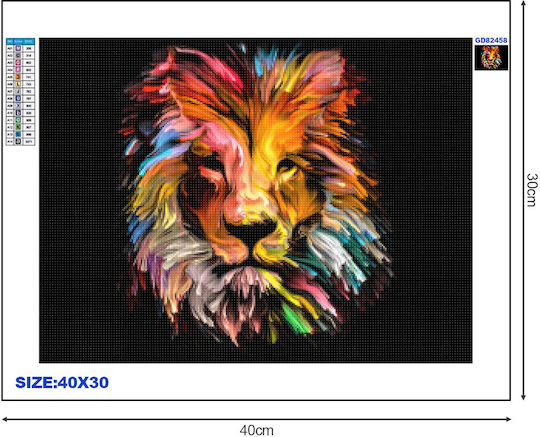Click the SIZE:40X30 label
The height and width of the screenshot is (437, 540).
pos(62,383)
